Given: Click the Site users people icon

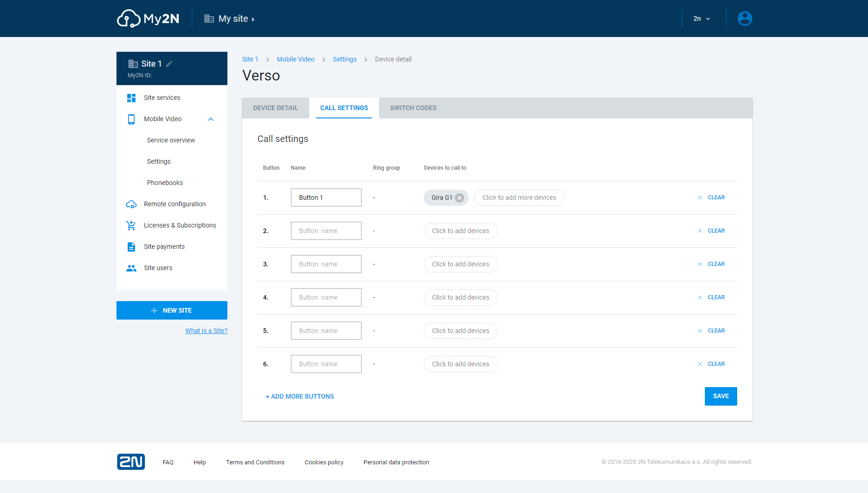Looking at the screenshot, I should click(x=131, y=268).
